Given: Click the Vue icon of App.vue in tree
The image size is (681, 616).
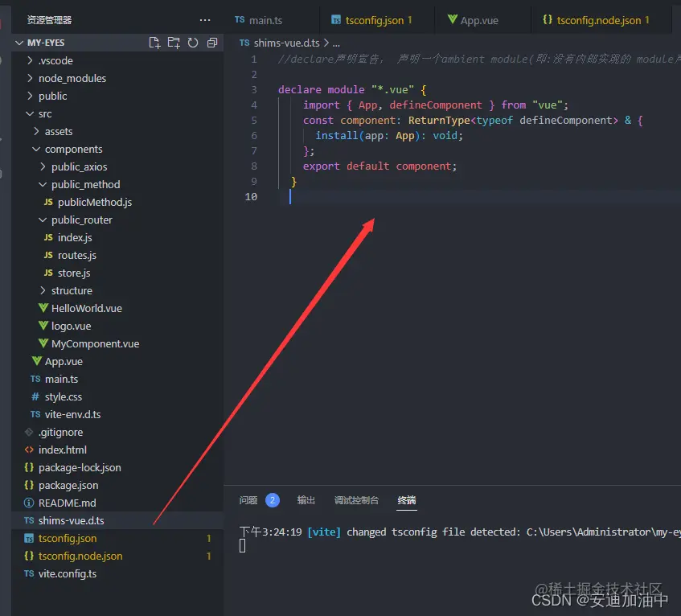Looking at the screenshot, I should pos(36,361).
